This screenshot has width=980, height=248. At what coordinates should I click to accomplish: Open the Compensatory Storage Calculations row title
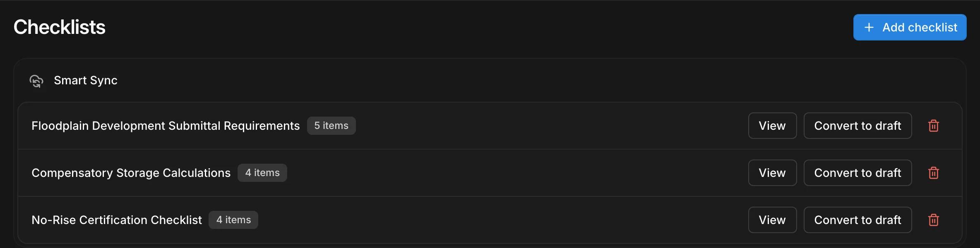(x=131, y=173)
